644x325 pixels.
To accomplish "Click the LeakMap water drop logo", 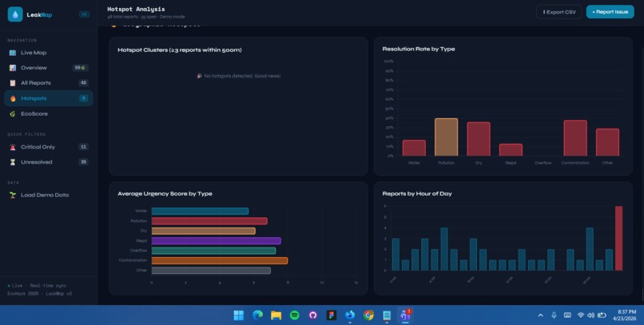I will pos(15,14).
